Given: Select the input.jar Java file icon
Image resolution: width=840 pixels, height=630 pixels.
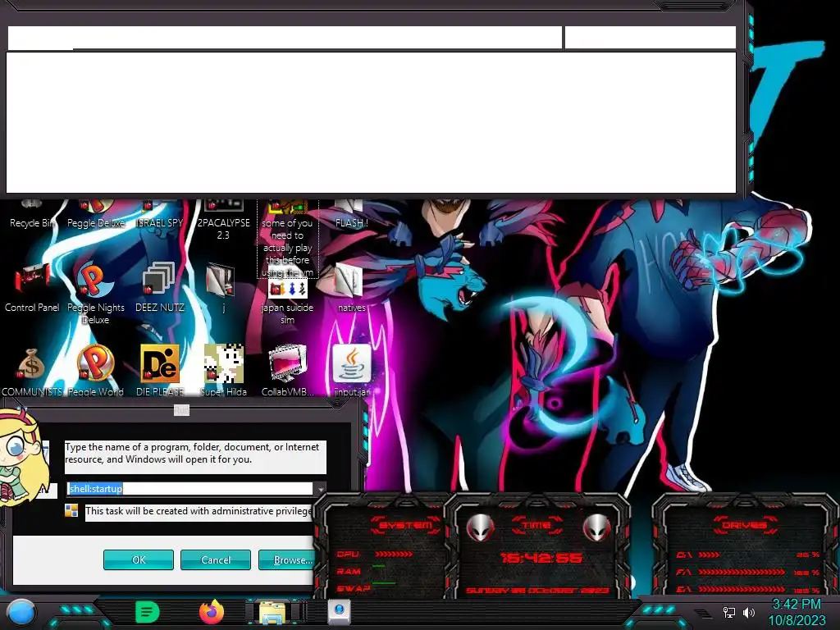Looking at the screenshot, I should click(x=351, y=372).
